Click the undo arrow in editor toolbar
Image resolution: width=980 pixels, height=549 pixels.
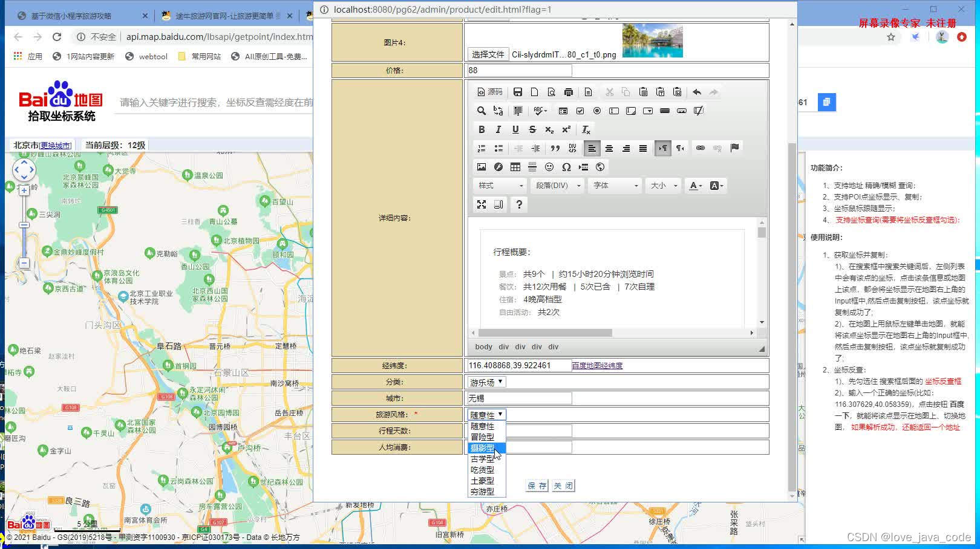click(x=697, y=92)
